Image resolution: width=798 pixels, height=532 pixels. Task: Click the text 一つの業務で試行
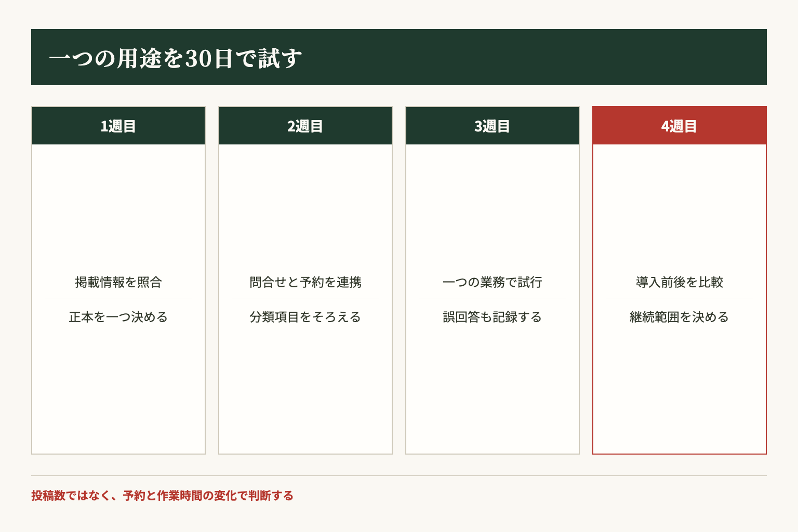click(x=493, y=282)
